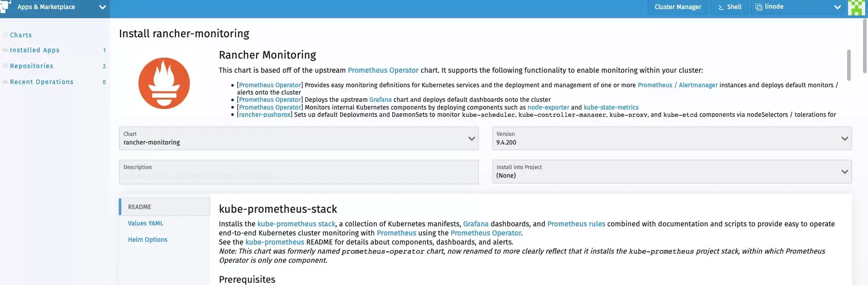Click the Rancher logo in top-left corner
The height and width of the screenshot is (285, 868).
coord(5,6)
